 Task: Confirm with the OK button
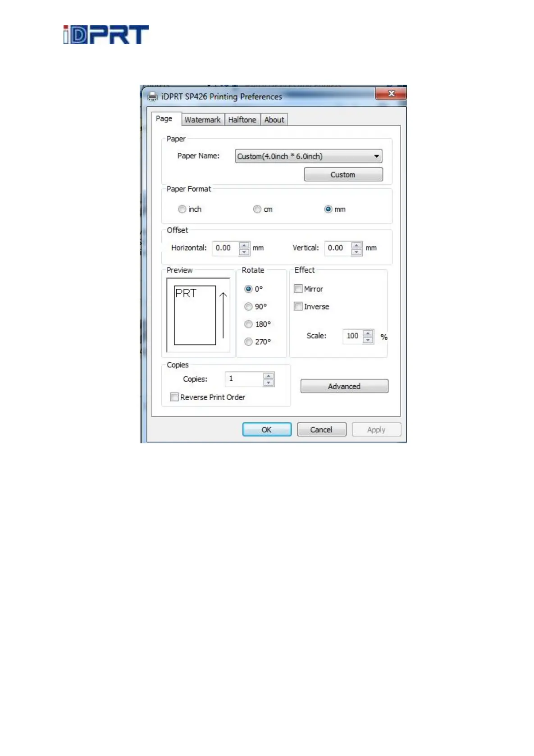267,429
